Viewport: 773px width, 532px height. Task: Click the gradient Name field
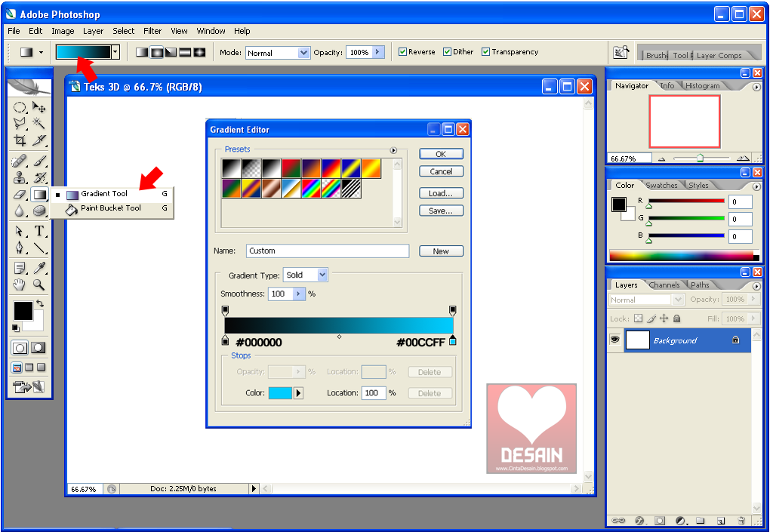pos(328,251)
